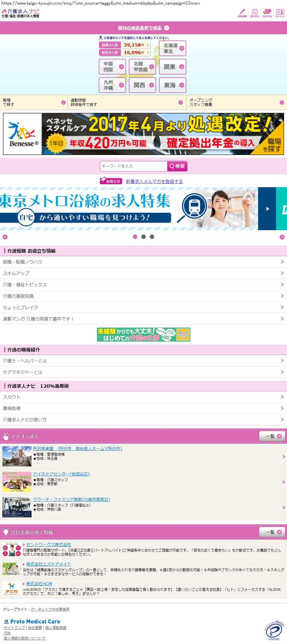Click the 介護求人ナビ site logo
The image size is (287, 644).
20,13
